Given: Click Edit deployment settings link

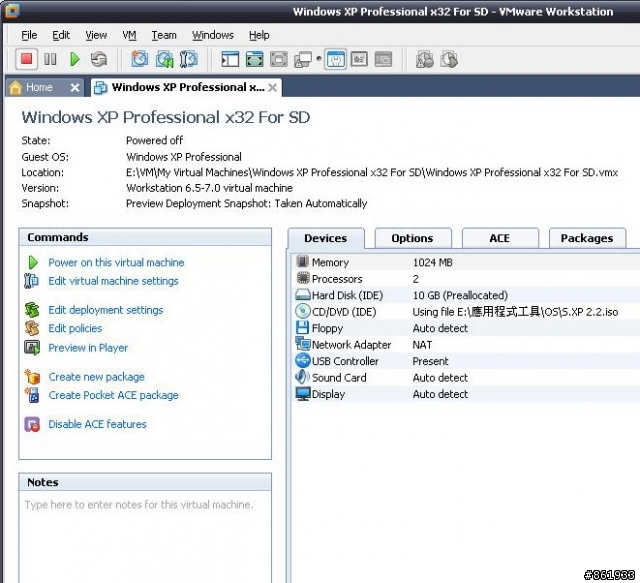Looking at the screenshot, I should coord(106,310).
